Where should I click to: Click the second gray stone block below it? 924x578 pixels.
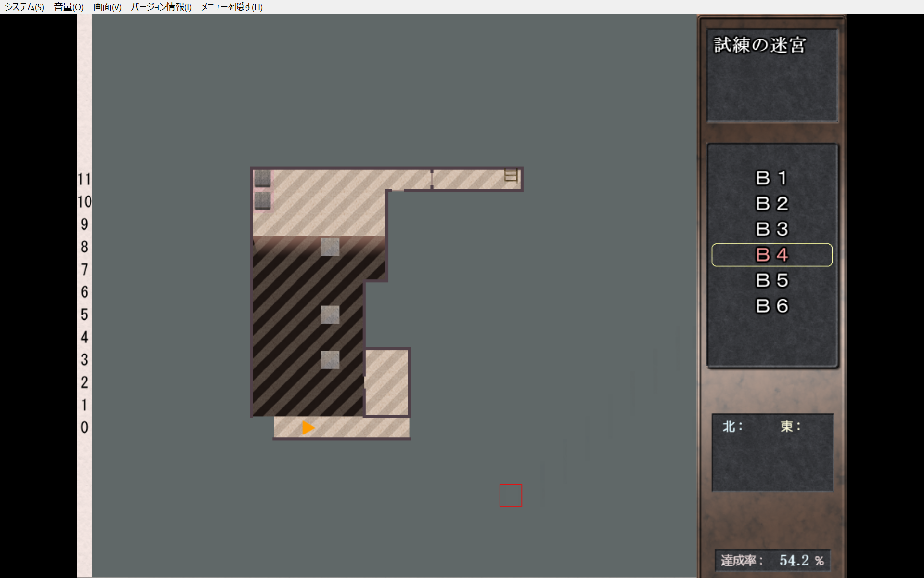click(262, 200)
